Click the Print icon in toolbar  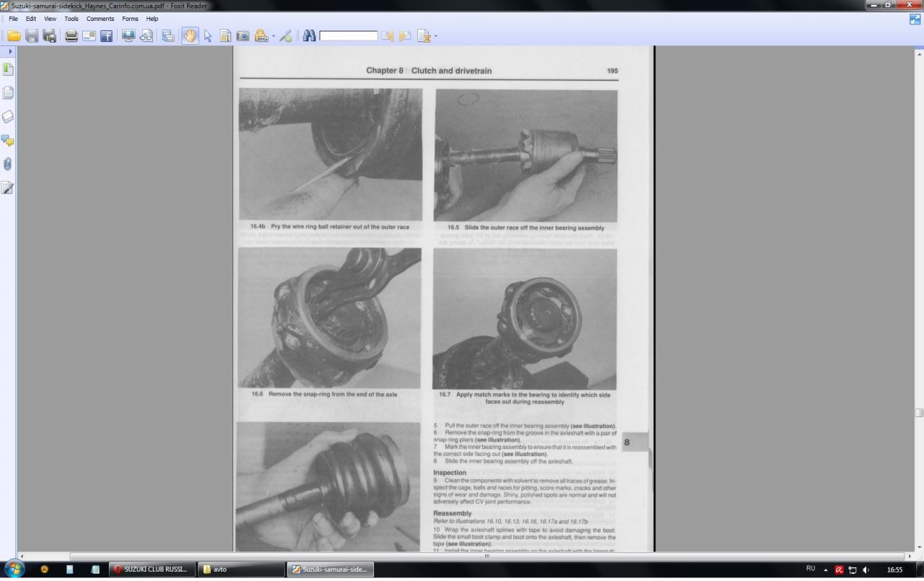click(71, 36)
